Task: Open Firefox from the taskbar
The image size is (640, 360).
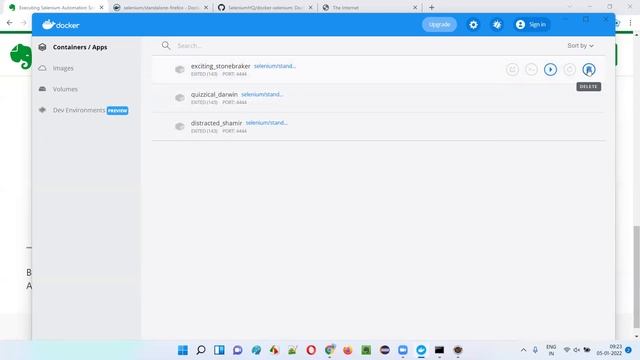Action: coord(348,350)
